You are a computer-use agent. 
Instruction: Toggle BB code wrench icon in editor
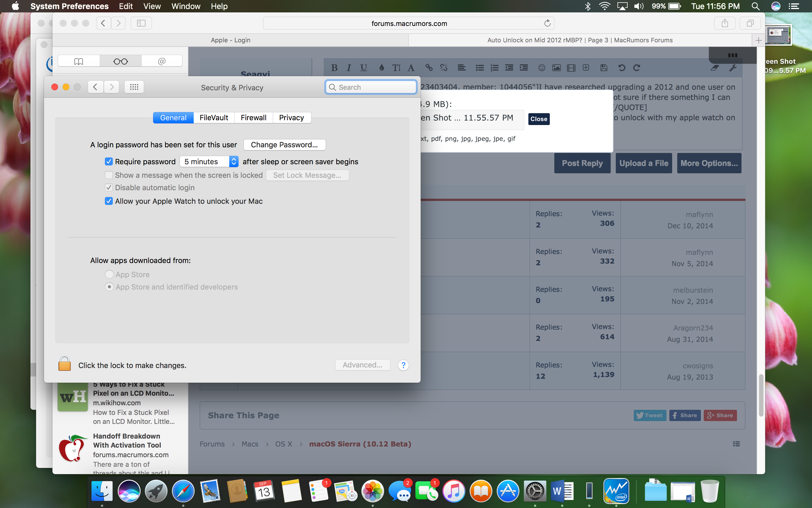coord(733,68)
